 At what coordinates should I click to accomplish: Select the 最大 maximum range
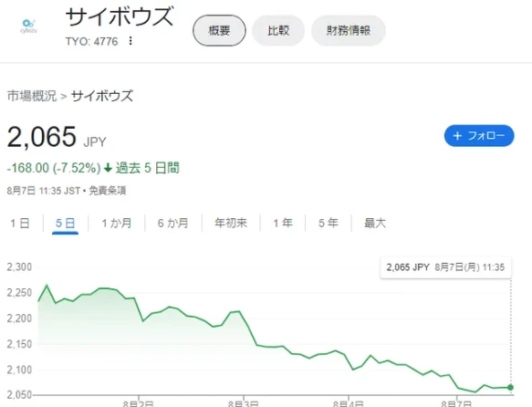(x=375, y=224)
